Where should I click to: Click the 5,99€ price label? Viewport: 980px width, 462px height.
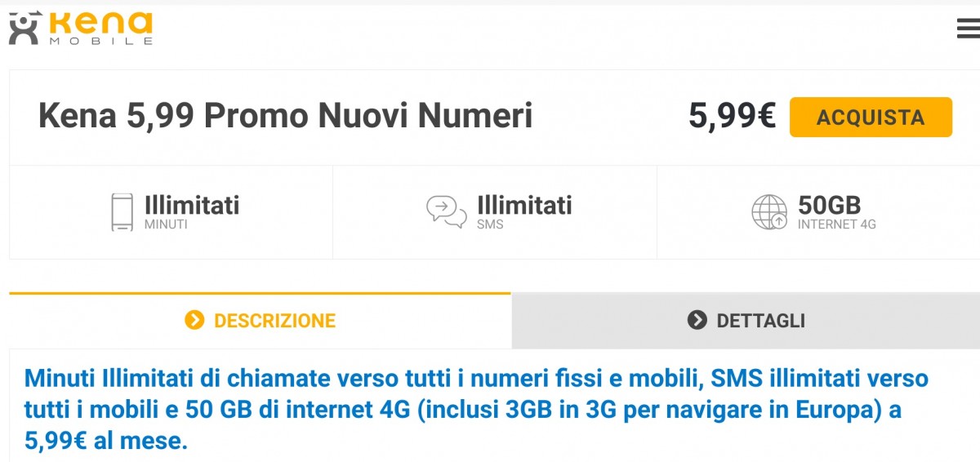click(732, 116)
